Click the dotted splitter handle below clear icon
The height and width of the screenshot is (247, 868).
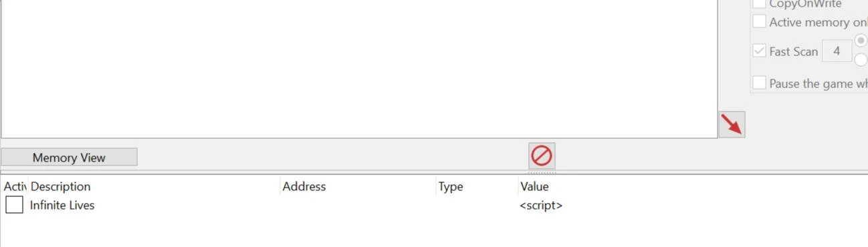[x=542, y=172]
